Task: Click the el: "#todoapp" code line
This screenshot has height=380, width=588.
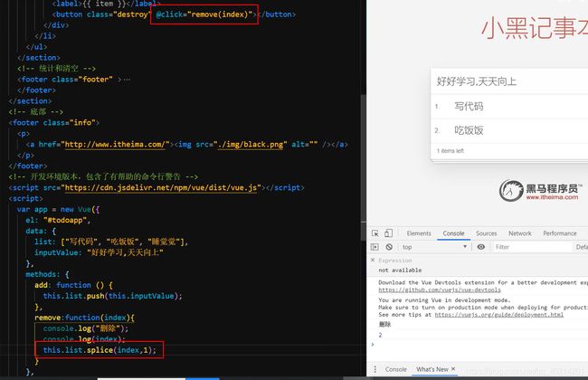Action: click(x=58, y=220)
